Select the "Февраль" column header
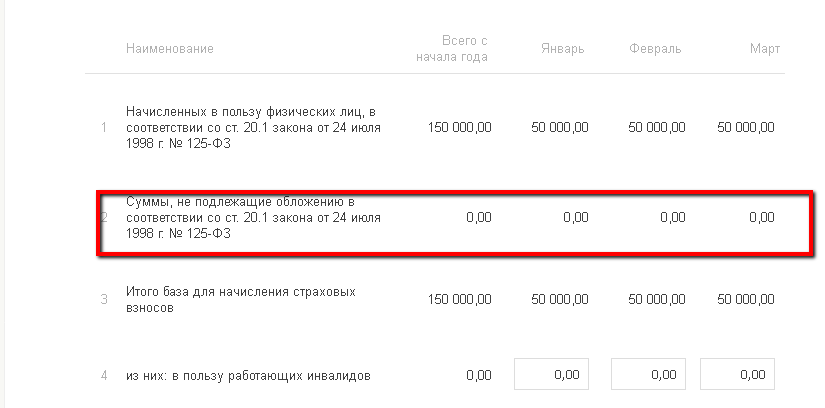Viewport: 825px width, 408px height. click(655, 49)
